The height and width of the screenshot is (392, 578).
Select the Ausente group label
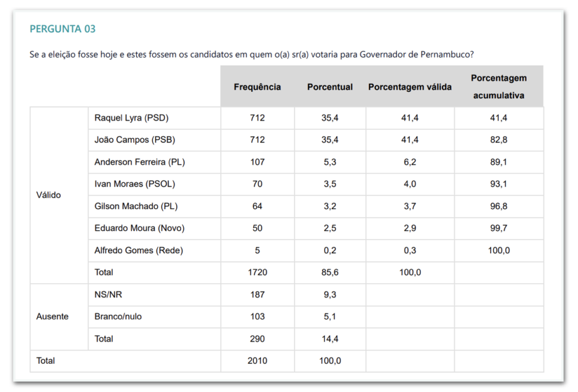[52, 316]
